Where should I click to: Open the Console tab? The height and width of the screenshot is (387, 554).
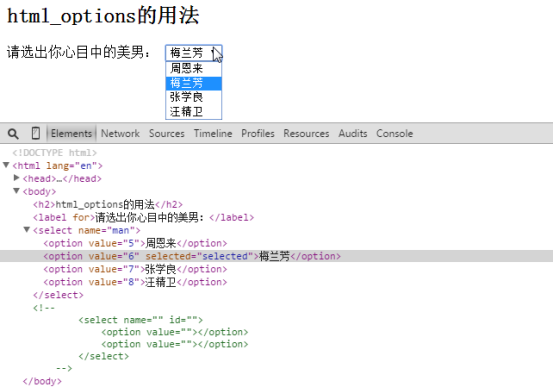click(x=394, y=134)
